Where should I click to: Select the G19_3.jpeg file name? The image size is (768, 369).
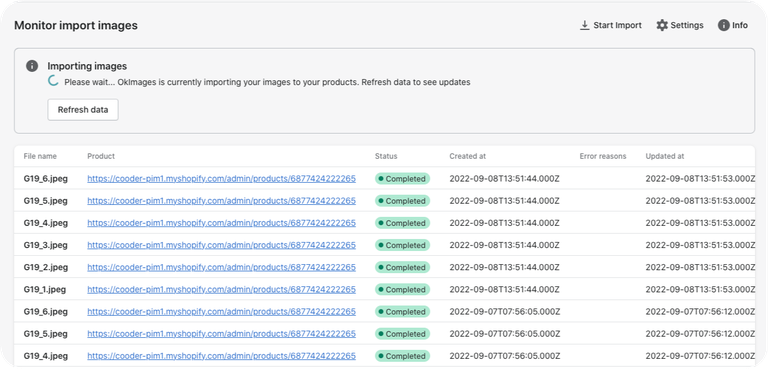click(46, 245)
